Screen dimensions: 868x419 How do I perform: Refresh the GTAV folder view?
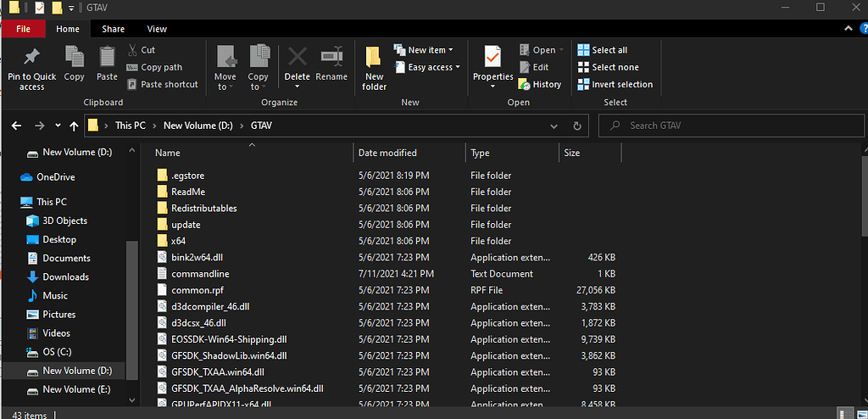pyautogui.click(x=576, y=126)
